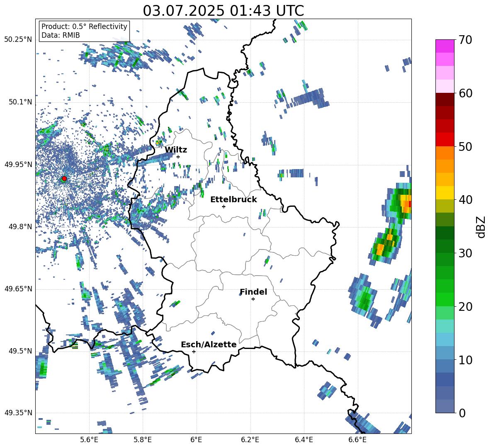Pick the olive colorbar segment below 40
The width and height of the screenshot is (491, 448).
point(445,206)
